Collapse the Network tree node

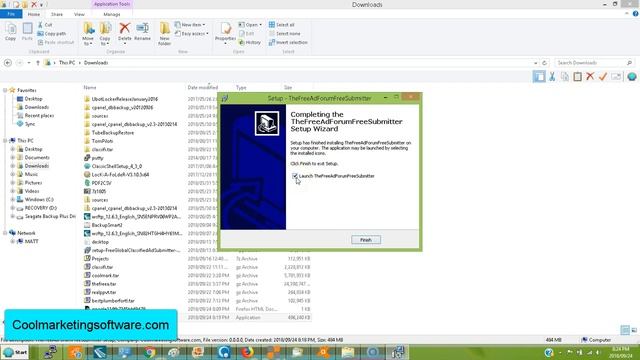click(x=5, y=233)
